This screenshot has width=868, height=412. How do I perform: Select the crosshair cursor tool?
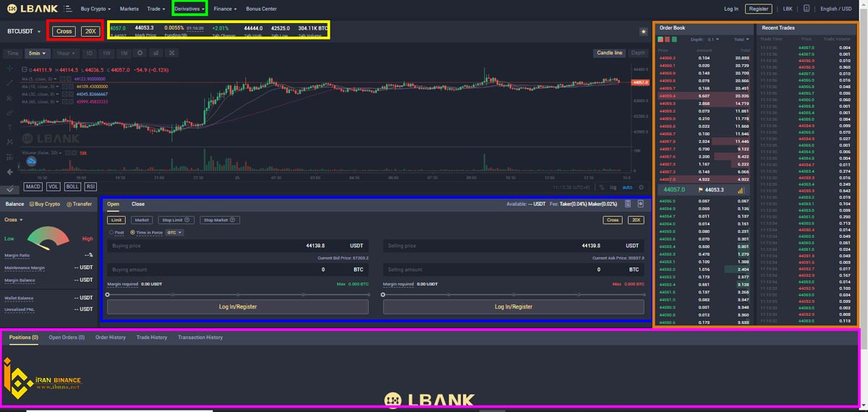[x=10, y=68]
